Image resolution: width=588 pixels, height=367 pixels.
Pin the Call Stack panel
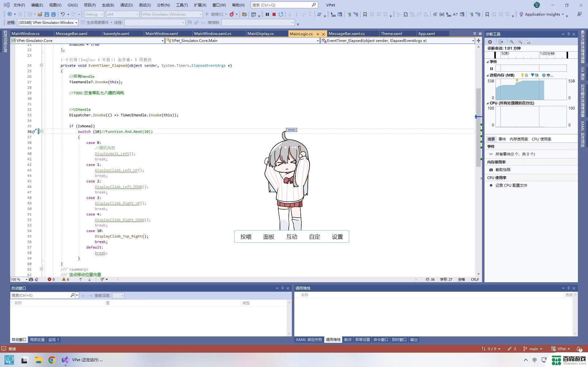[568, 288]
